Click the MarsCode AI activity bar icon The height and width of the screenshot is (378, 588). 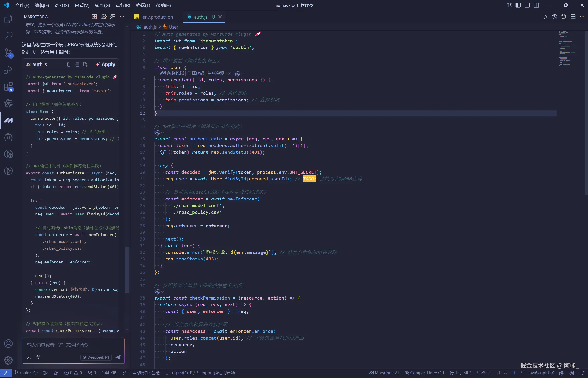pos(8,120)
